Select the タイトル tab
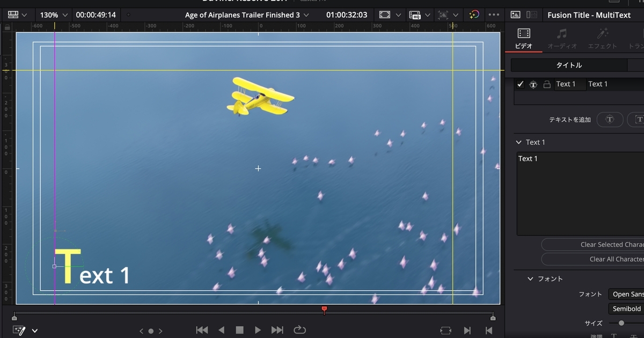 (x=568, y=65)
